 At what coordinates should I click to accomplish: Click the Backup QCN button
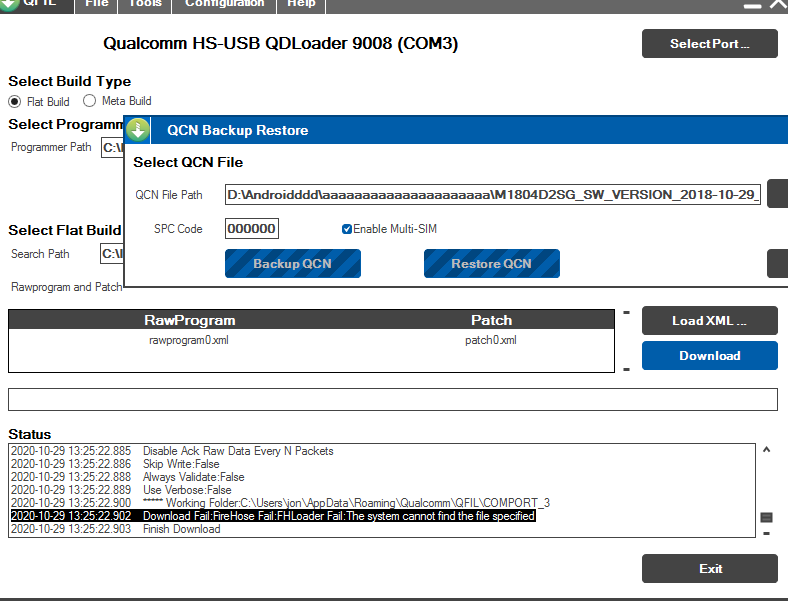pos(292,263)
